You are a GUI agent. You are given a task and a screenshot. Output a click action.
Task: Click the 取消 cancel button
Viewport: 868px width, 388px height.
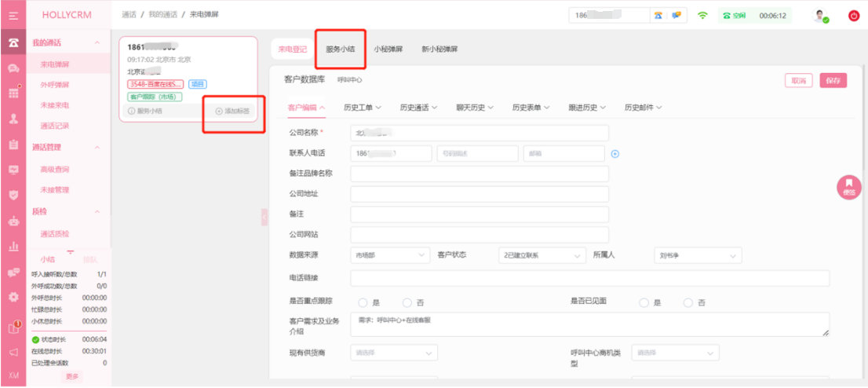pos(799,80)
